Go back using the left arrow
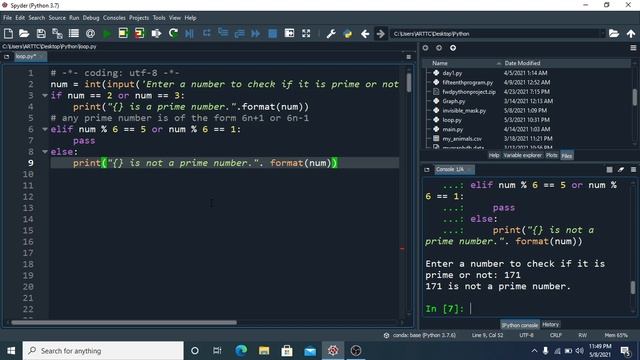 (365, 33)
